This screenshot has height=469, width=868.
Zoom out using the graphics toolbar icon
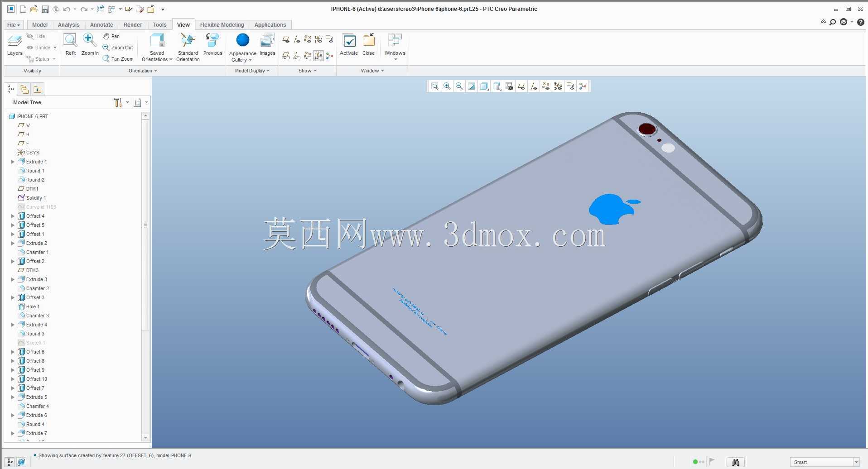coord(459,86)
